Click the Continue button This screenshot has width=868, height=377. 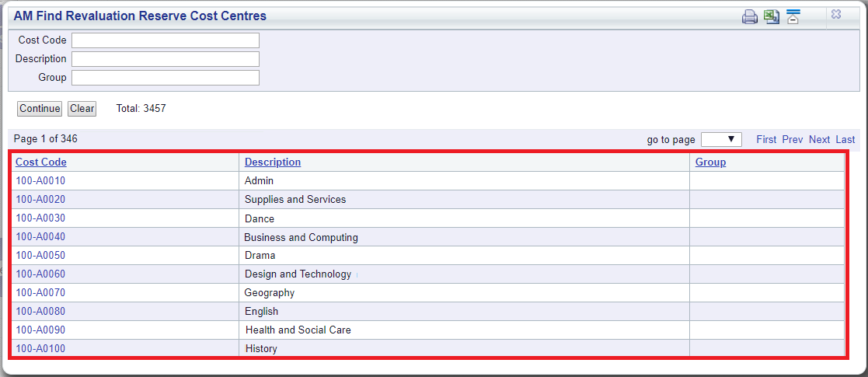coord(40,109)
